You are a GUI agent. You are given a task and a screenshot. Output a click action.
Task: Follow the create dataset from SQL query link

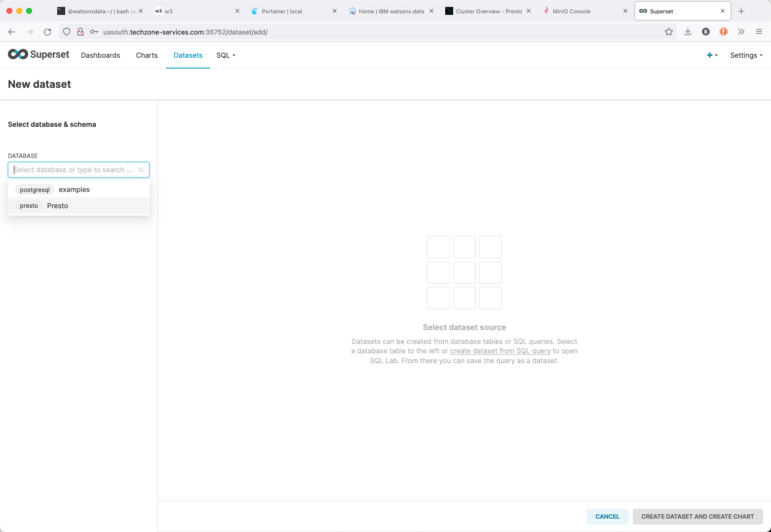500,351
